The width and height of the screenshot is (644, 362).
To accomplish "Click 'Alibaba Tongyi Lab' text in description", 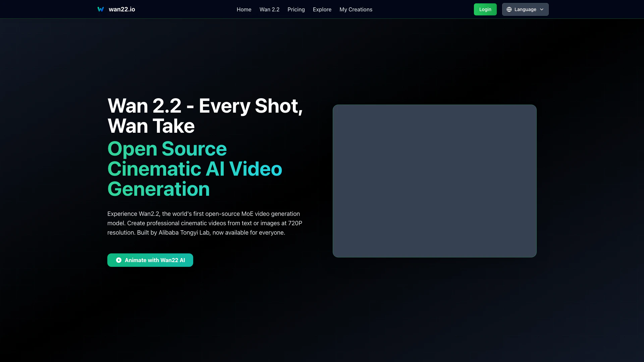I will [184, 233].
